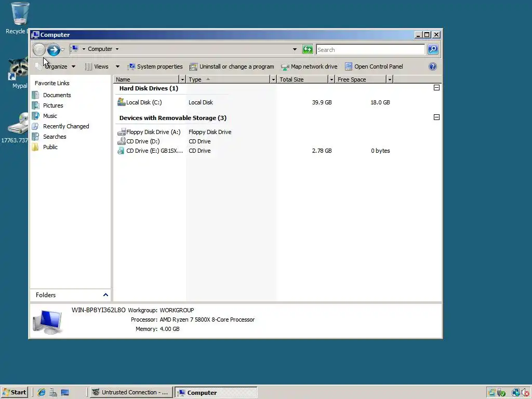Open Public folder link
The image size is (532, 399).
(x=50, y=147)
